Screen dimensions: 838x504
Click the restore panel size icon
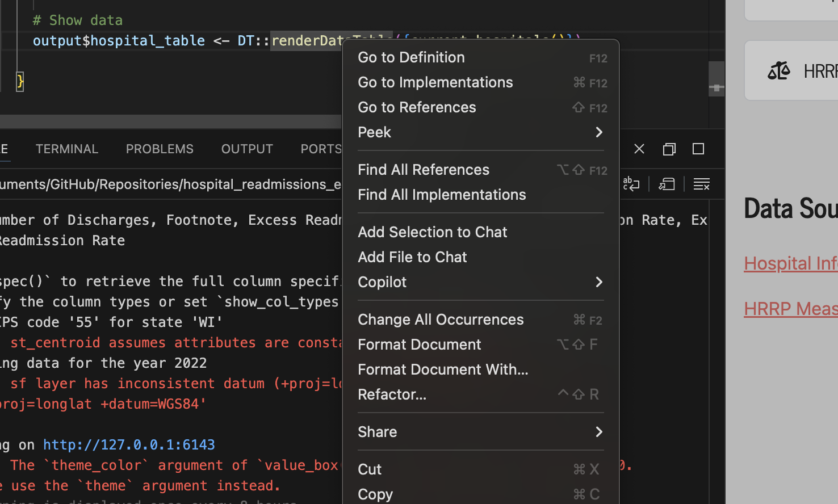pos(669,149)
